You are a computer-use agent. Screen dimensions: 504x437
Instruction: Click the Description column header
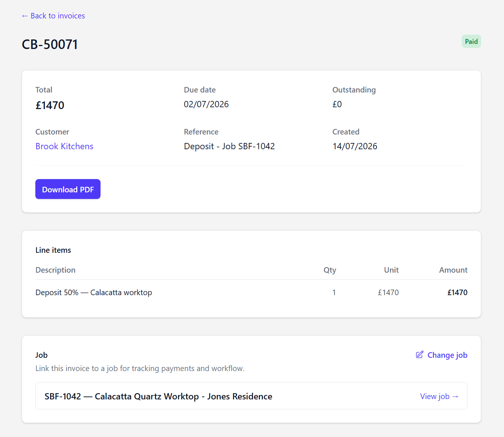55,270
